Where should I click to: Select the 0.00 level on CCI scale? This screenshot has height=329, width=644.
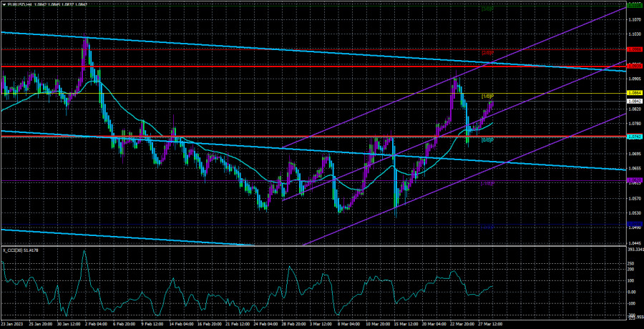click(x=633, y=292)
